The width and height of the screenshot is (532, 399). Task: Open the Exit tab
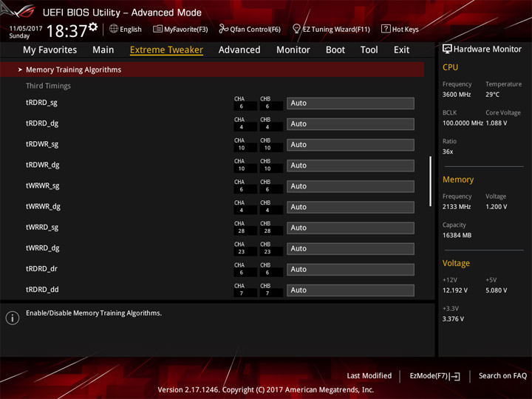click(x=401, y=50)
